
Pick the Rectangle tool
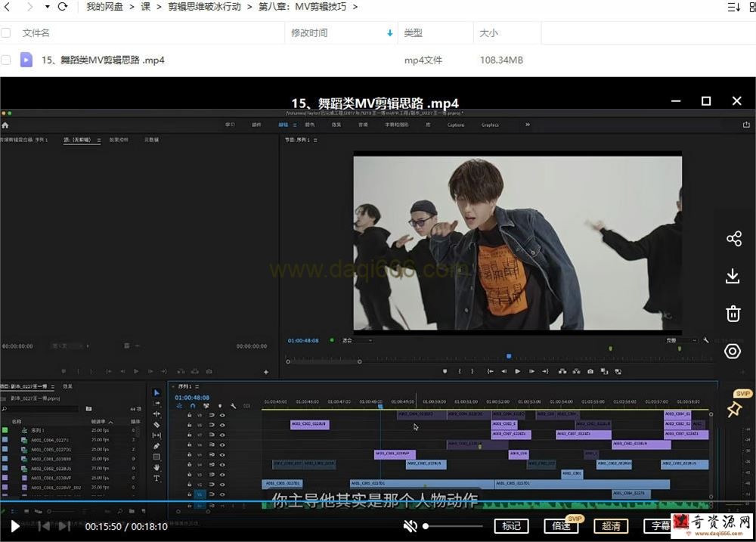coord(156,457)
